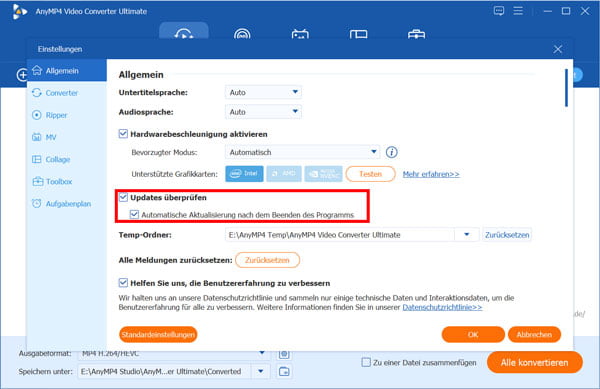The image size is (600, 389).
Task: Open output format settings gear icon
Action: pyautogui.click(x=284, y=354)
